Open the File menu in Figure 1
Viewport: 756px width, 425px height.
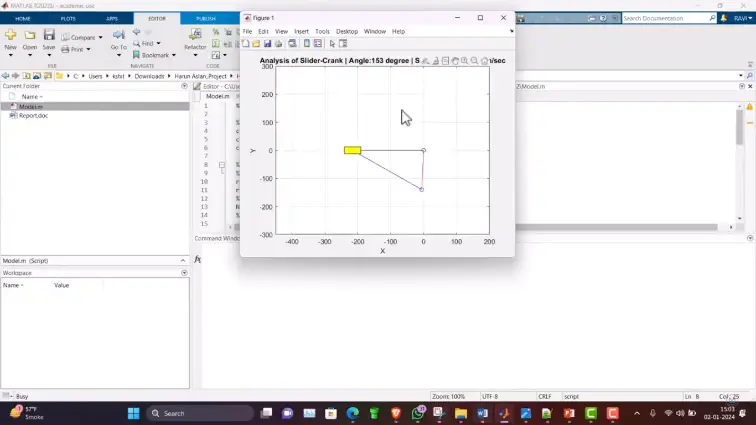point(247,31)
